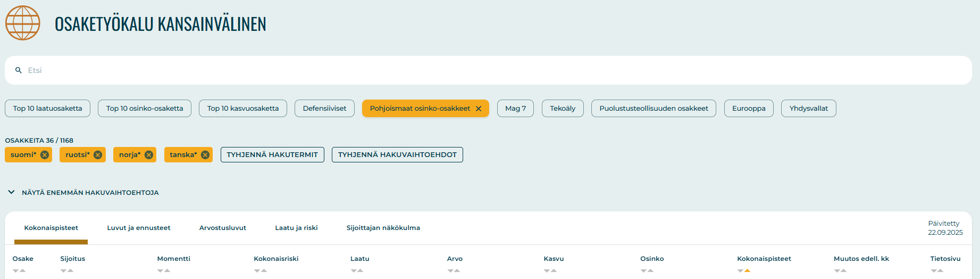
Task: Remove the suomi* search term
Action: (45, 155)
